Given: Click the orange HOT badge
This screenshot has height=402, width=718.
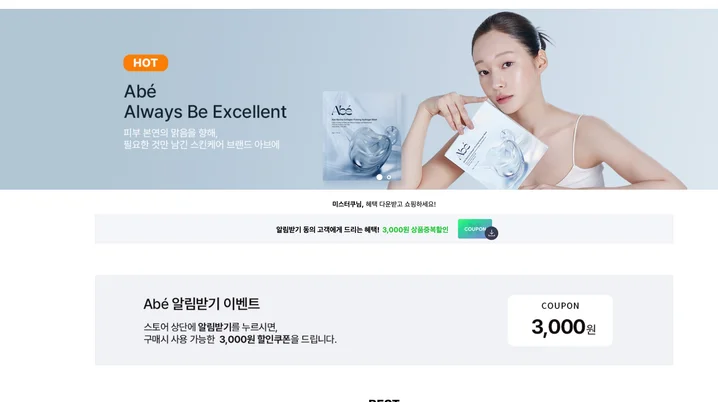Looking at the screenshot, I should 146,63.
